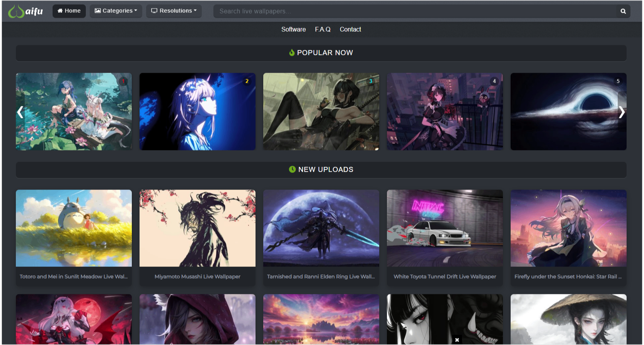The width and height of the screenshot is (644, 345).
Task: Open Tarnished and Ranni wallpaper thumbnail
Action: pos(321,228)
